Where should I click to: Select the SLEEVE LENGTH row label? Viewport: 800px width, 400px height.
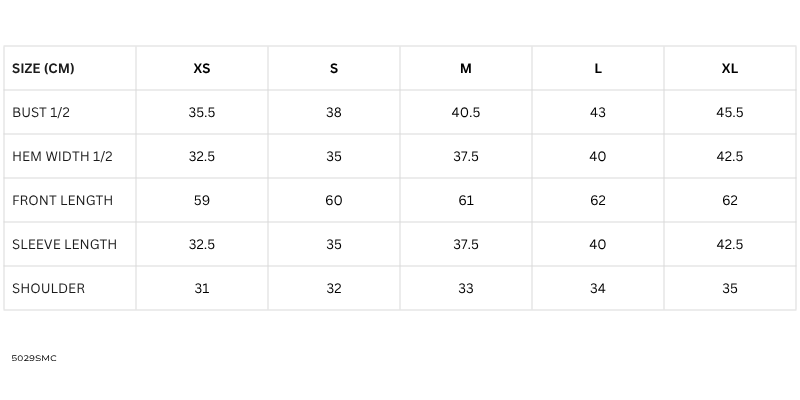64,245
